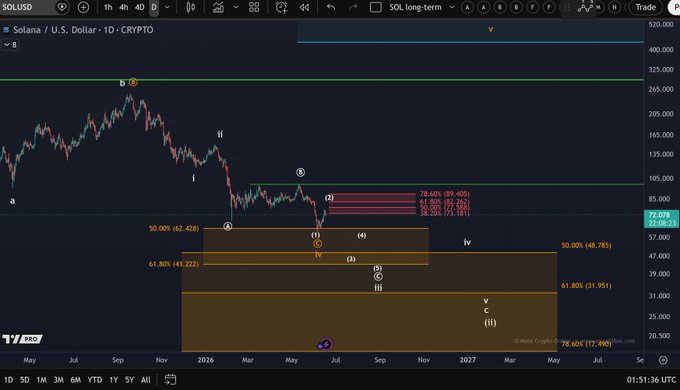Image resolution: width=680 pixels, height=390 pixels.
Task: Set date range to YTD
Action: 95,380
